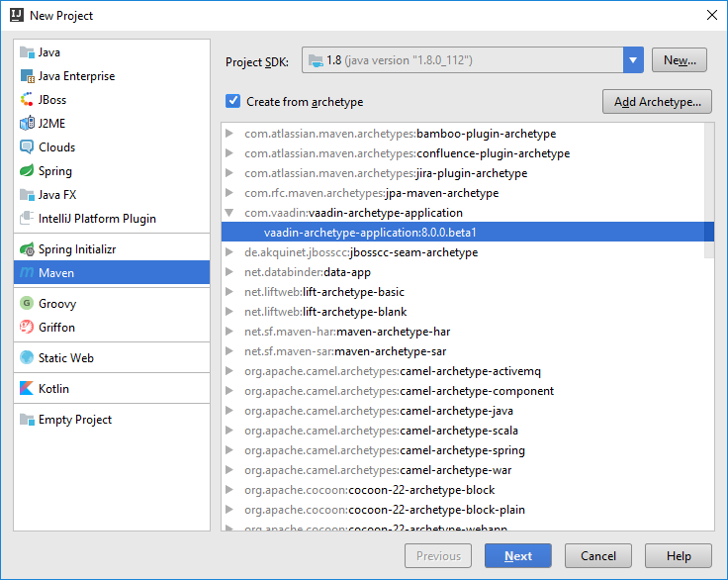Image resolution: width=728 pixels, height=580 pixels.
Task: Select Spring project type
Action: (112, 171)
